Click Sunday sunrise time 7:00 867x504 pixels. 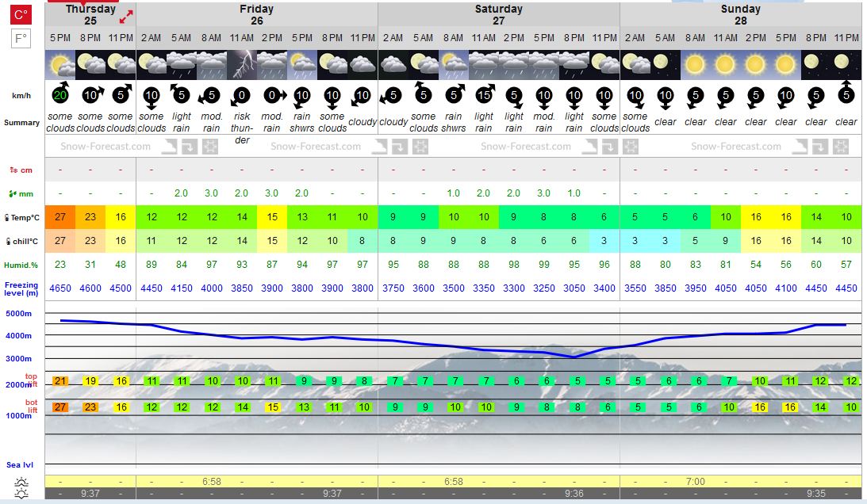[695, 482]
